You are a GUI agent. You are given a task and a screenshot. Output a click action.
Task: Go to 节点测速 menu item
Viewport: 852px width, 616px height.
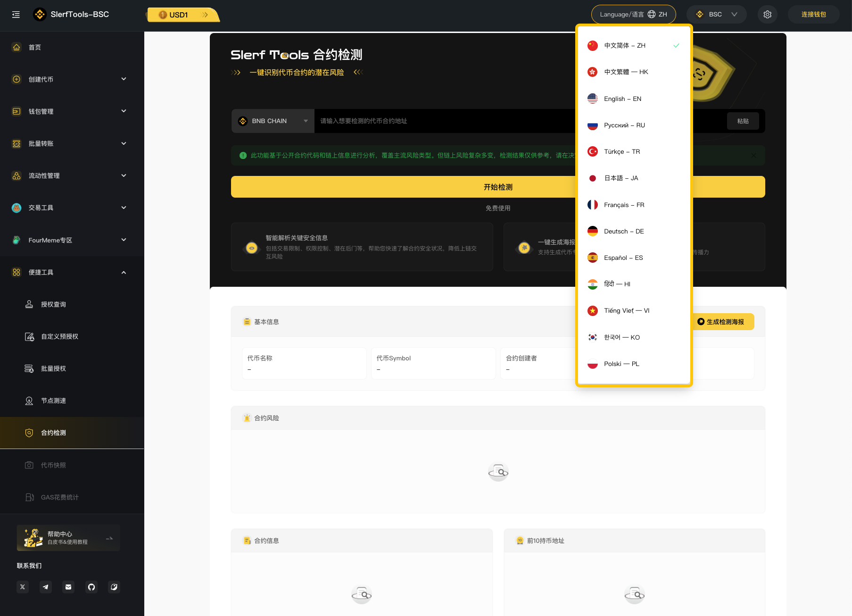pos(53,400)
